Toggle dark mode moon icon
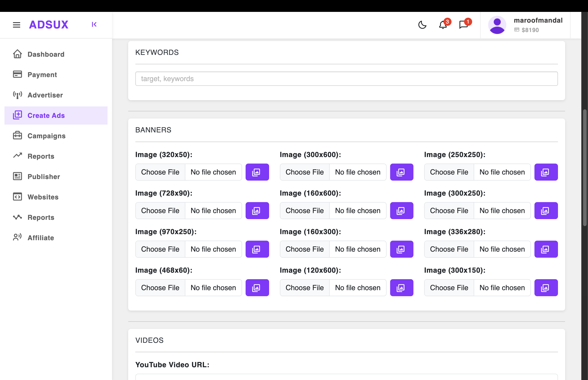Image resolution: width=588 pixels, height=380 pixels. pyautogui.click(x=422, y=25)
